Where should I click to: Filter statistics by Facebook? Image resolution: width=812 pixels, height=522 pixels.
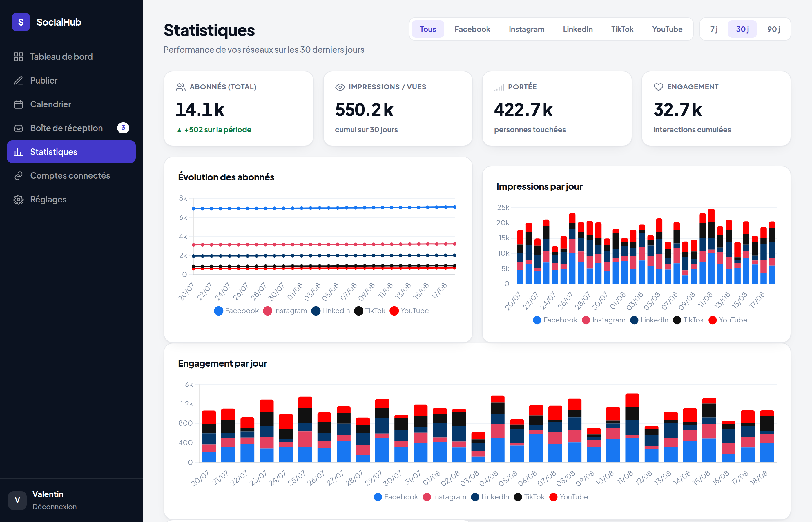[x=472, y=29]
